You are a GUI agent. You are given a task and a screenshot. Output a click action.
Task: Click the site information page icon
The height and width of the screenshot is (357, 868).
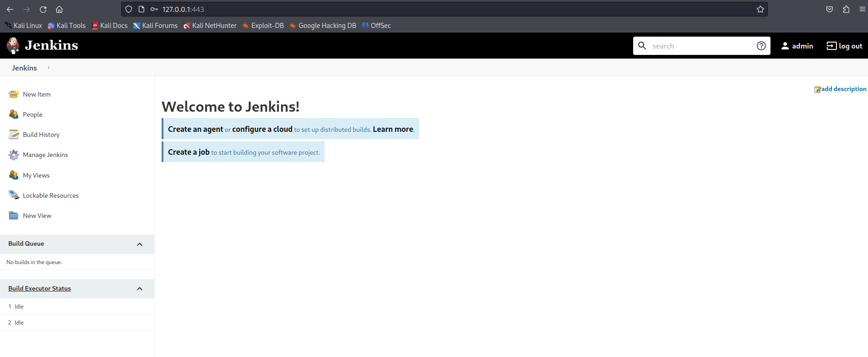pos(141,9)
